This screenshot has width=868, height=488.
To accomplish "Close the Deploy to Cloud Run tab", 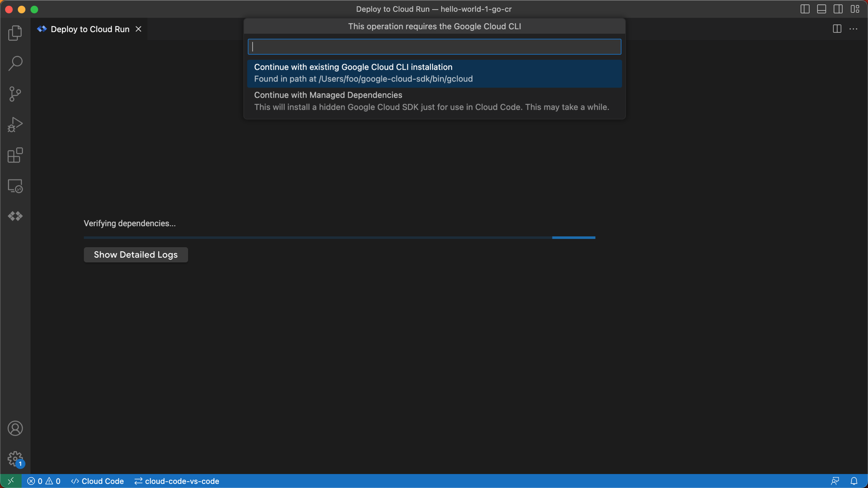I will pos(138,29).
